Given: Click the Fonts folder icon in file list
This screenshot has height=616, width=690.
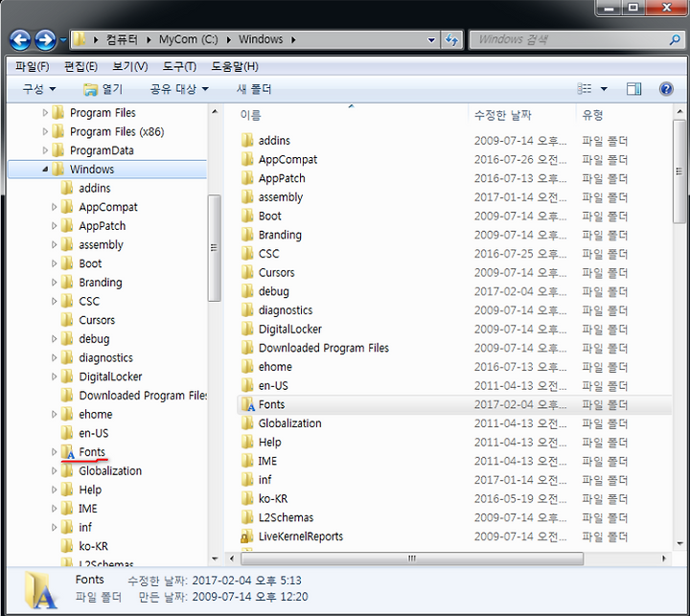Looking at the screenshot, I should tap(248, 404).
